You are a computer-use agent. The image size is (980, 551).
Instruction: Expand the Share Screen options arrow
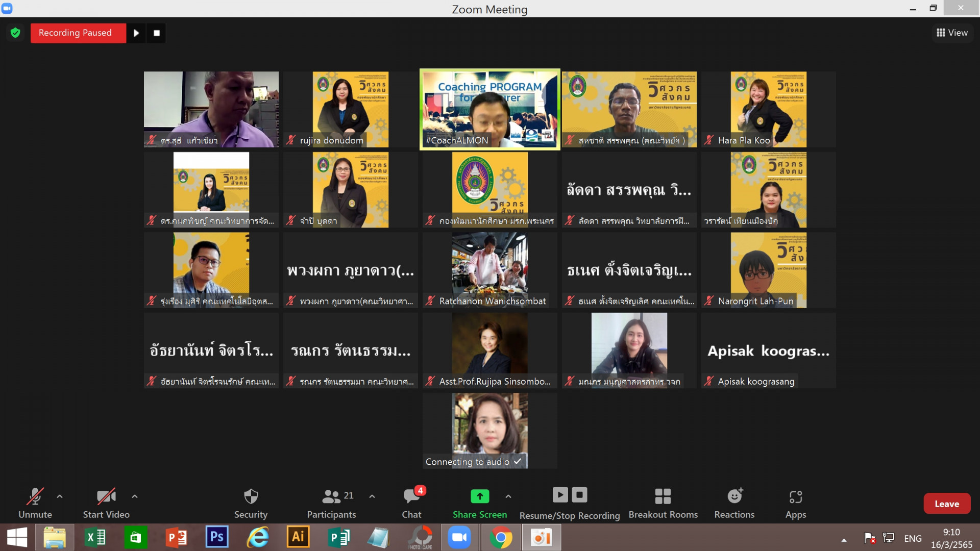pos(508,496)
